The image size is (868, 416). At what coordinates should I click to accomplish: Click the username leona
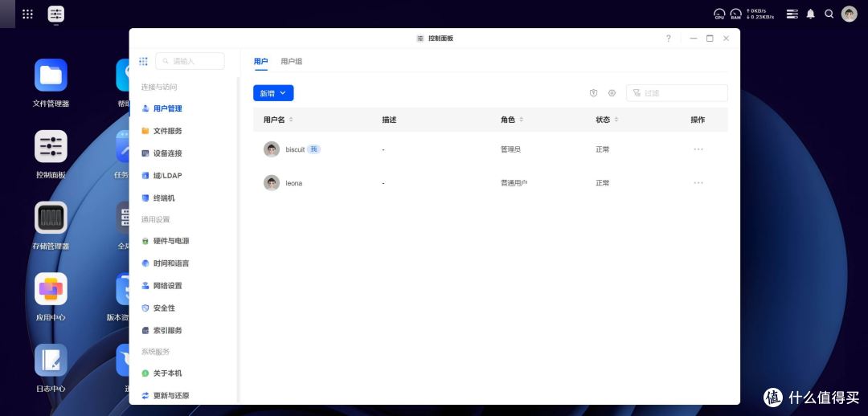[x=294, y=183]
